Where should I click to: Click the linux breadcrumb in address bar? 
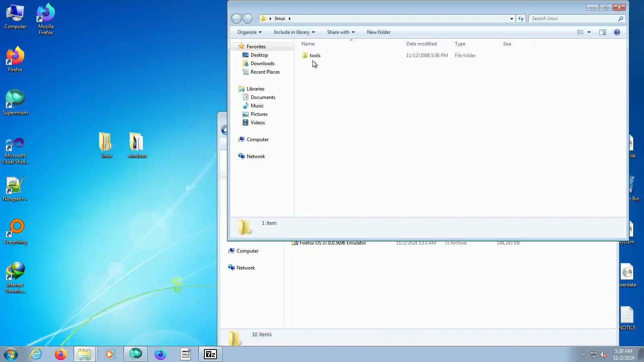click(x=280, y=19)
